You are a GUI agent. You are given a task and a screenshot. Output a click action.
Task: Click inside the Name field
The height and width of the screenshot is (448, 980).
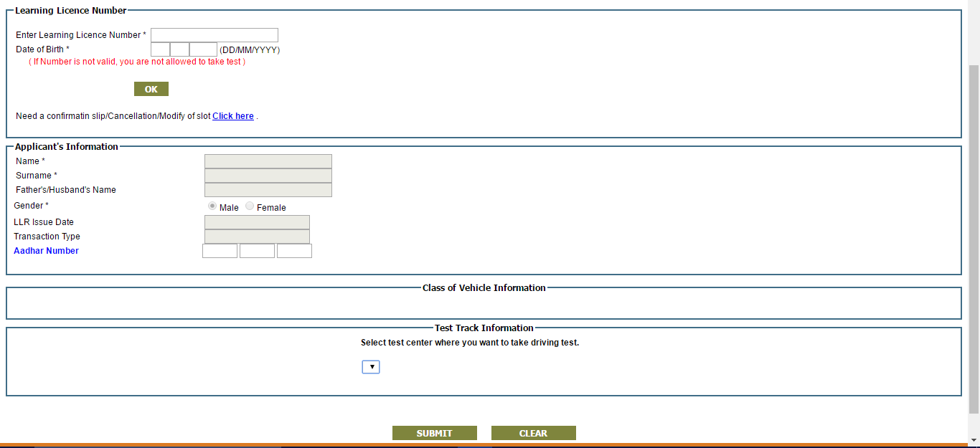(x=268, y=161)
